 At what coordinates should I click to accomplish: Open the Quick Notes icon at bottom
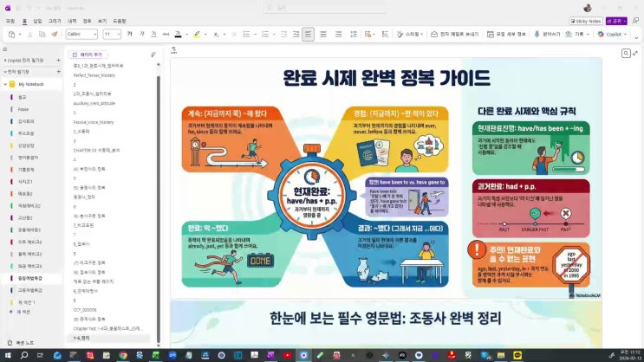point(8,343)
